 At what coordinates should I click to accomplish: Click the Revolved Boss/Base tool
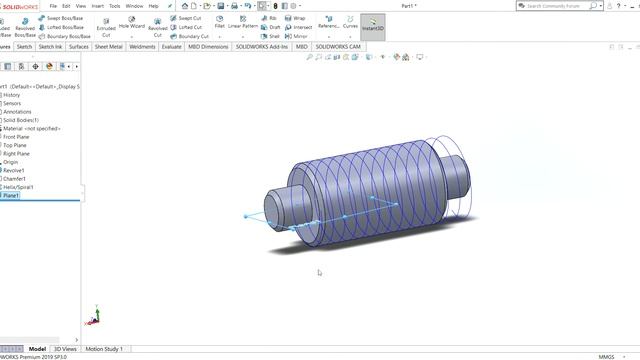coord(25,28)
